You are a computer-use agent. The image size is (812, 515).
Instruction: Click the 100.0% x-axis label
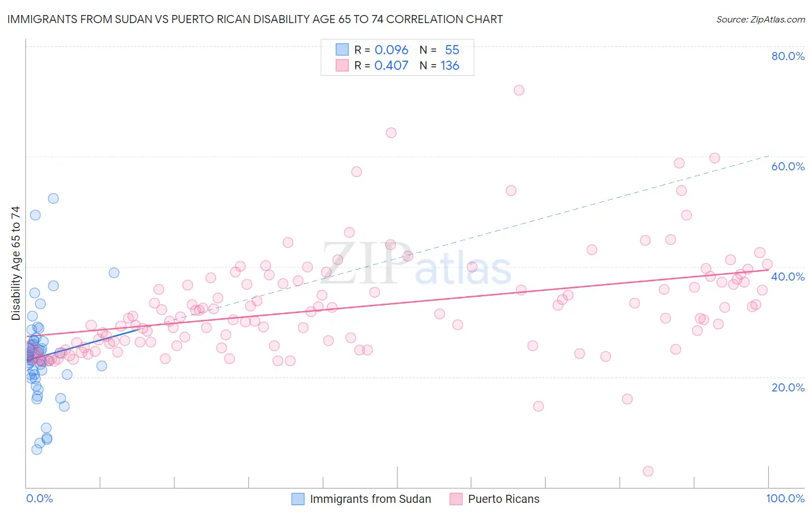click(785, 498)
